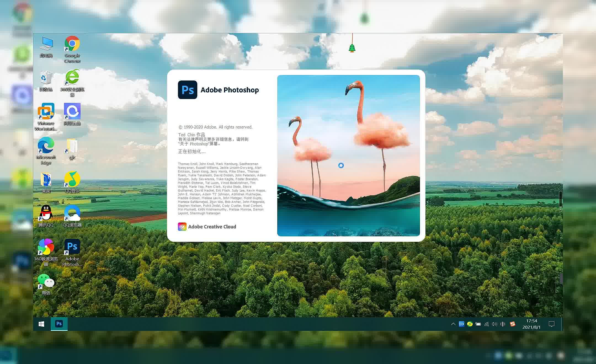Image resolution: width=596 pixels, height=364 pixels.
Task: Open the Windows Start button
Action: (x=41, y=324)
